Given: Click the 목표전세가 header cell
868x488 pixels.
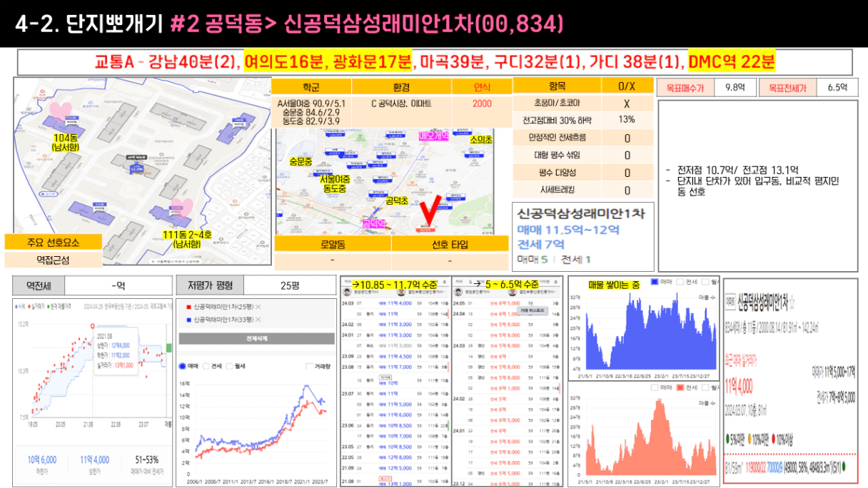Looking at the screenshot, I should pyautogui.click(x=788, y=88).
